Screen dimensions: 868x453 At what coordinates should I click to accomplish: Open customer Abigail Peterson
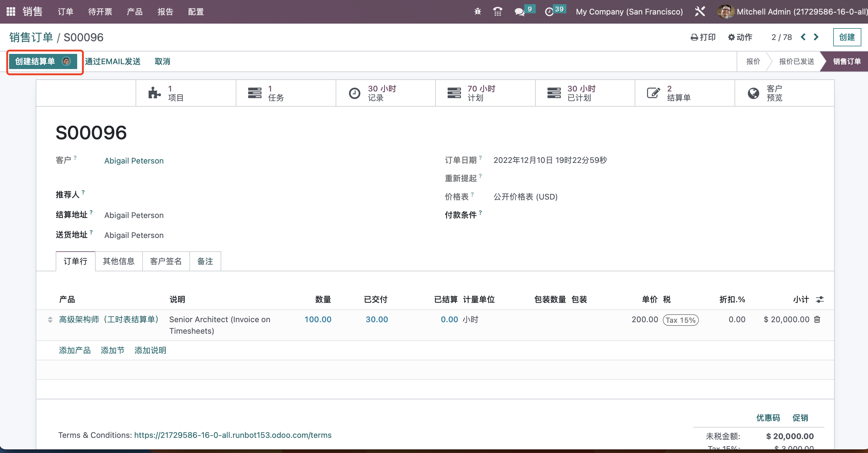click(133, 161)
